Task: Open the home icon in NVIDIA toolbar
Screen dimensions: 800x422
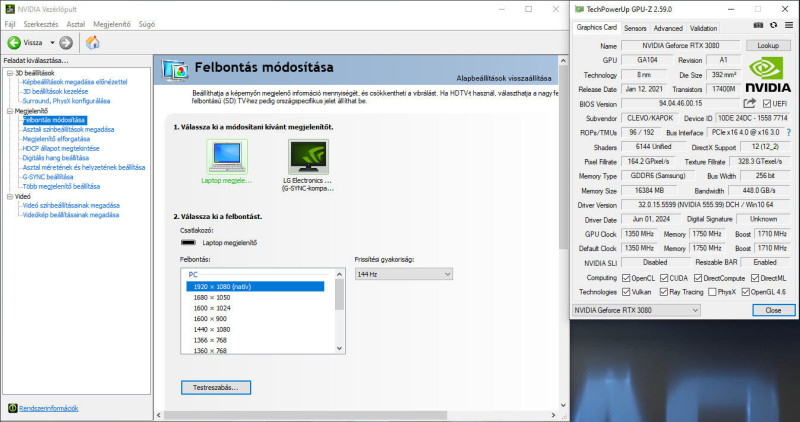Action: [x=92, y=42]
